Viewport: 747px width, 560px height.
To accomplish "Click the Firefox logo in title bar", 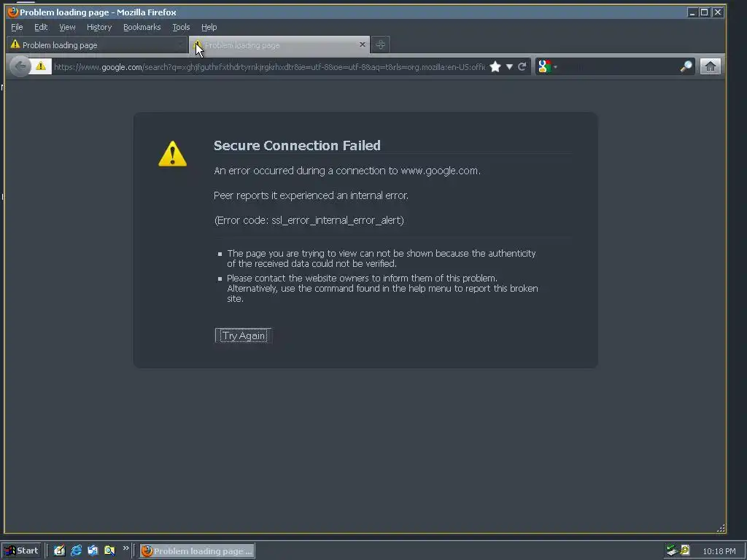I will point(13,12).
